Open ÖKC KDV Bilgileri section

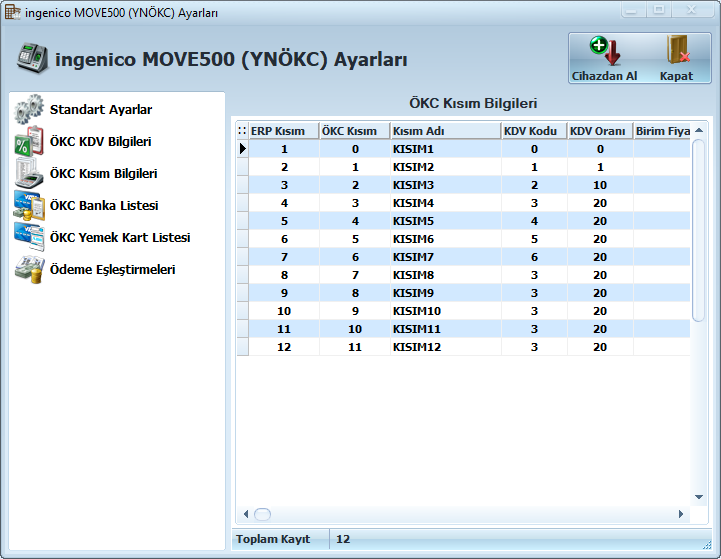tap(100, 142)
